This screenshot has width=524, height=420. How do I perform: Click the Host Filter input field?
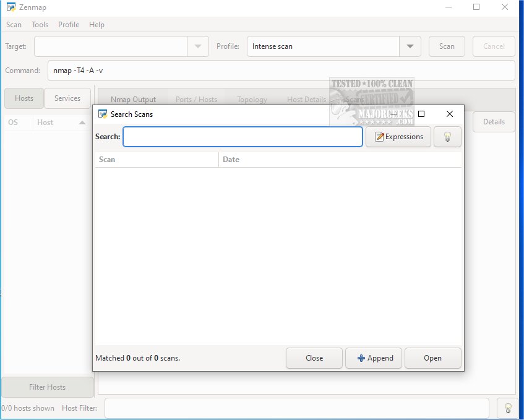(297, 408)
